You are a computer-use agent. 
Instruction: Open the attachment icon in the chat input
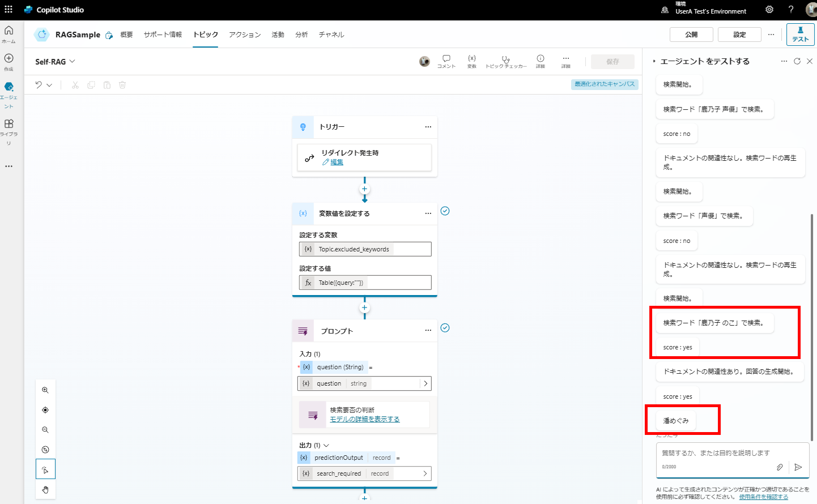pyautogui.click(x=780, y=467)
